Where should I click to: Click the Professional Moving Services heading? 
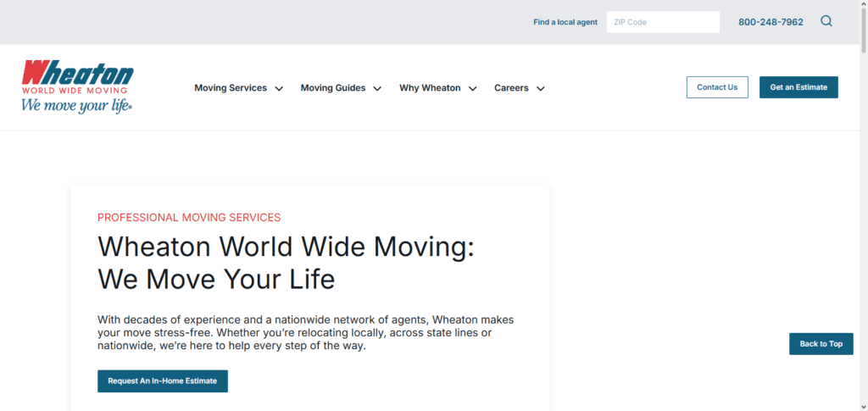[x=189, y=218]
